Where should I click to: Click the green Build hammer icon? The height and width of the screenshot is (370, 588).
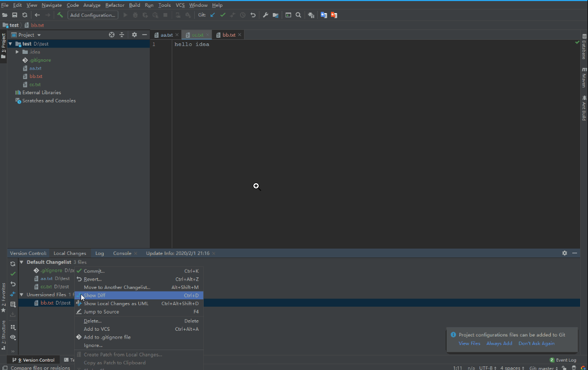pyautogui.click(x=60, y=15)
